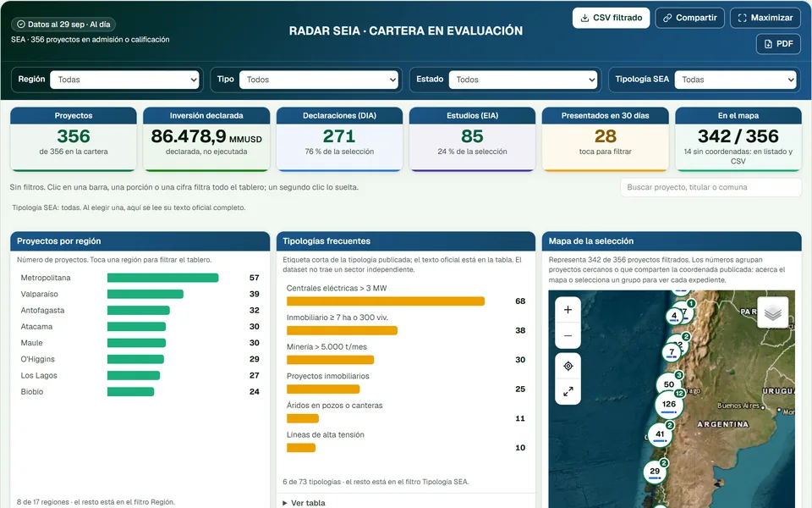Screen dimensions: 812x508
Task: Click the Centrales eléctricas count value 68
Action: pos(520,301)
